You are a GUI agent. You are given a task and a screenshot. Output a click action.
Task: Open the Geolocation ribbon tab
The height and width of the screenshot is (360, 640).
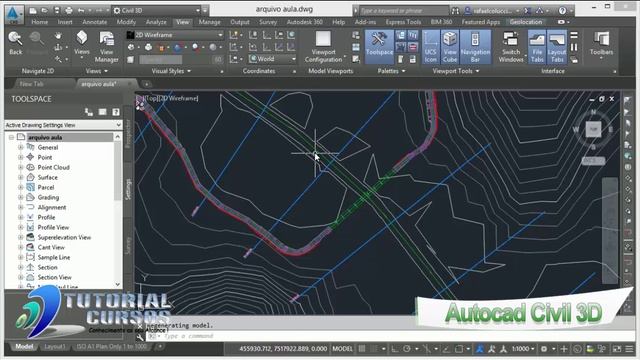[x=526, y=22]
